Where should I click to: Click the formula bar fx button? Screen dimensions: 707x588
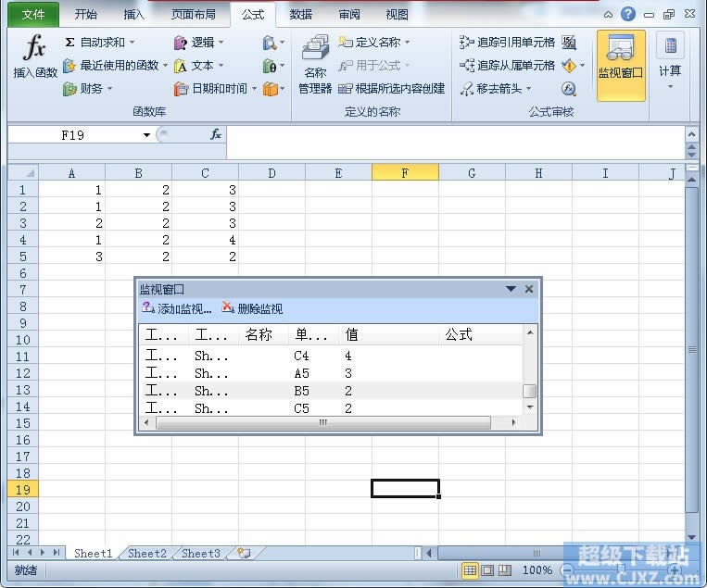[216, 134]
